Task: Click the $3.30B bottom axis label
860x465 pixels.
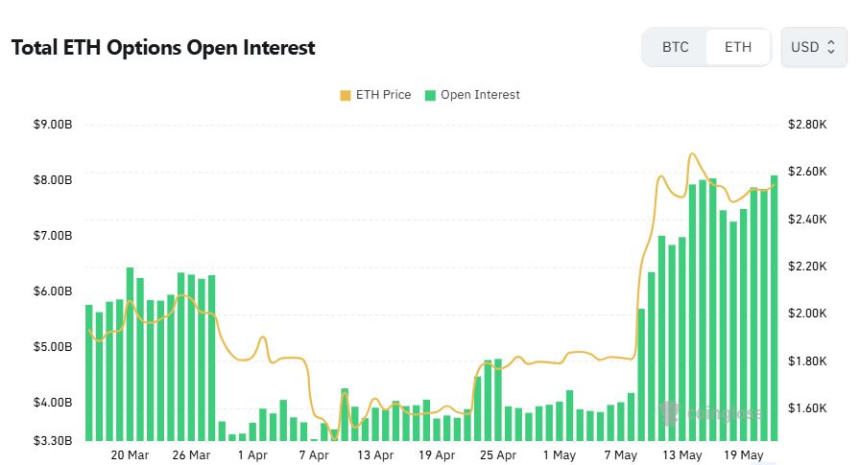Action: point(53,441)
